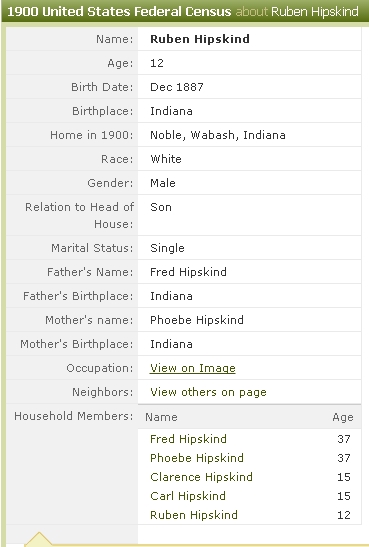Screen dimensions: 369x547
Task: Click the 1900 United States Federal Census title
Action: coord(119,12)
